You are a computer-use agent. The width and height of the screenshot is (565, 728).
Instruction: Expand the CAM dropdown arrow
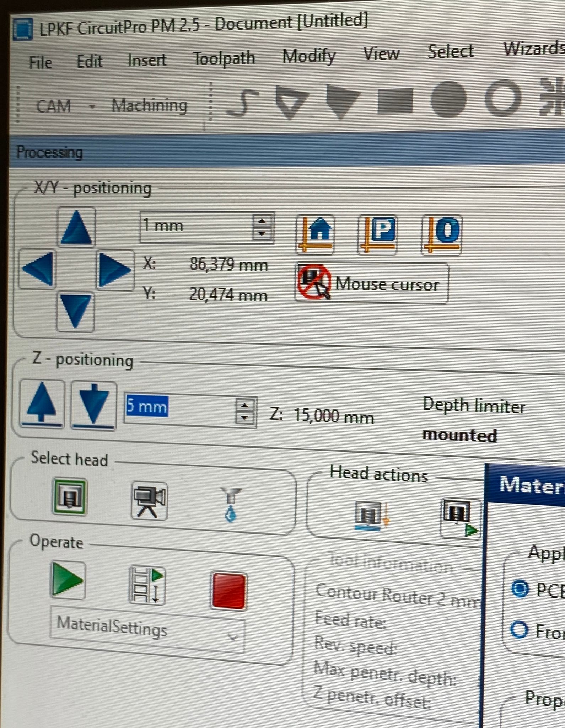coord(92,106)
